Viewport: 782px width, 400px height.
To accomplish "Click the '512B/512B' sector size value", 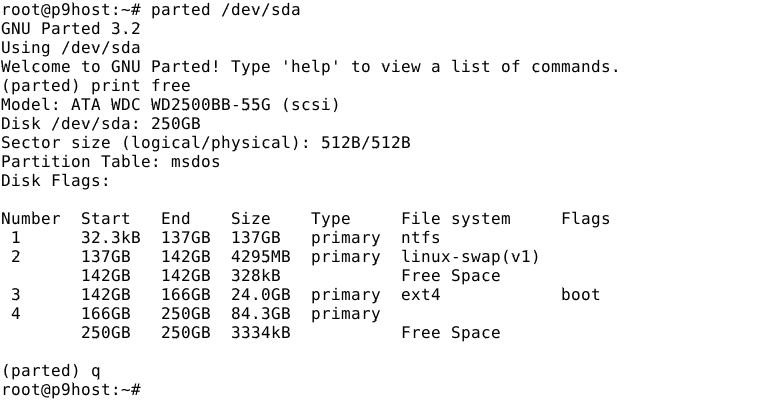I will tap(365, 143).
